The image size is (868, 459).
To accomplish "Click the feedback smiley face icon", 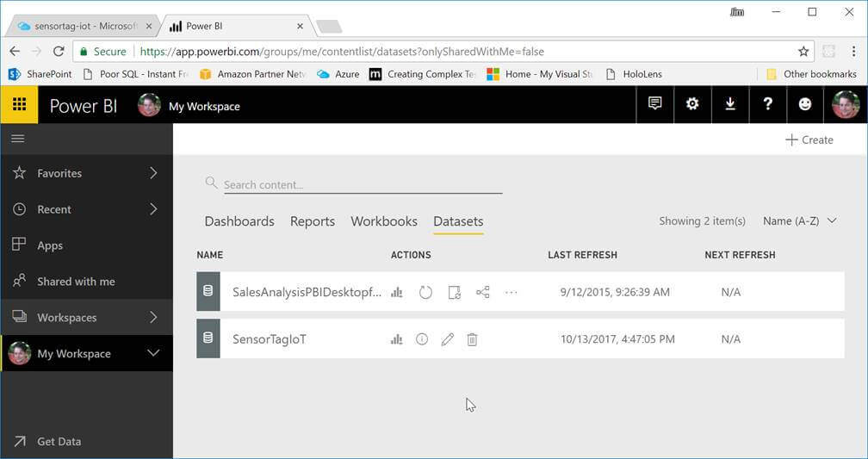I will click(x=805, y=103).
